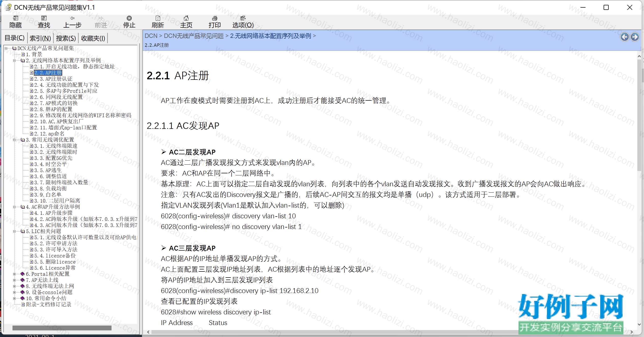
Task: Click book icon of 6. Portal相关配置
Action: coord(23,274)
